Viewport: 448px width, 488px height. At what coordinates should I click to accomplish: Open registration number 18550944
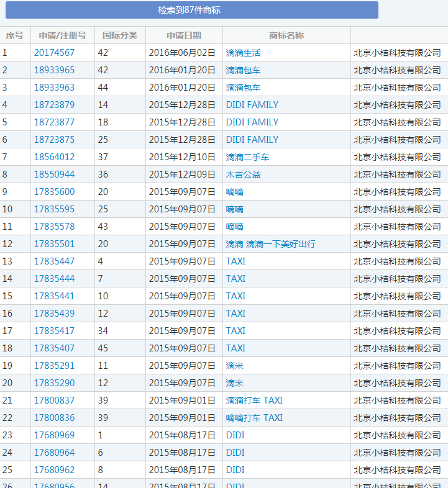(x=54, y=174)
